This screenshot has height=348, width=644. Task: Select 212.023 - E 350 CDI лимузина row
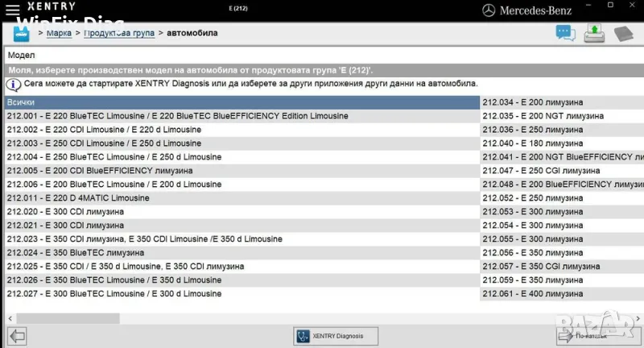(242, 239)
